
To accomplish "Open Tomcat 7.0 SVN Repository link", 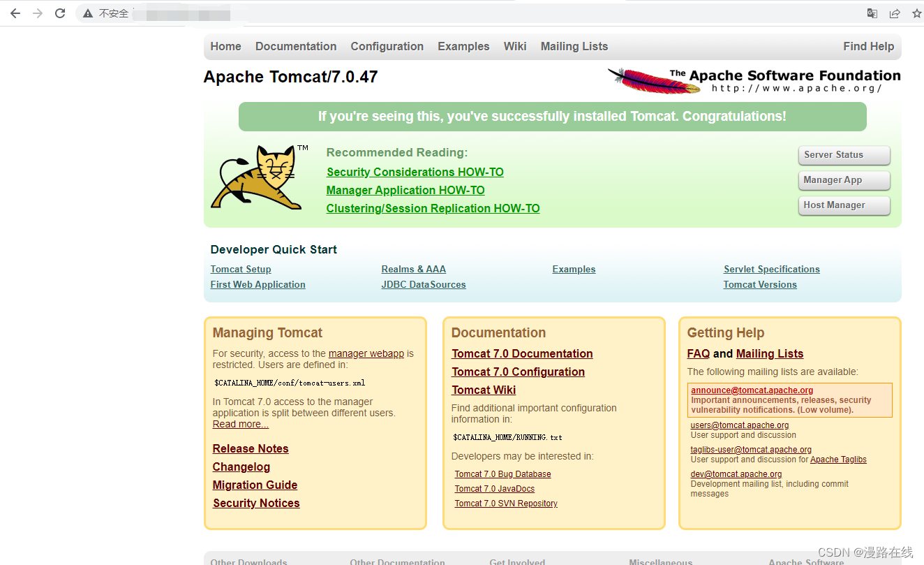I will [x=506, y=504].
